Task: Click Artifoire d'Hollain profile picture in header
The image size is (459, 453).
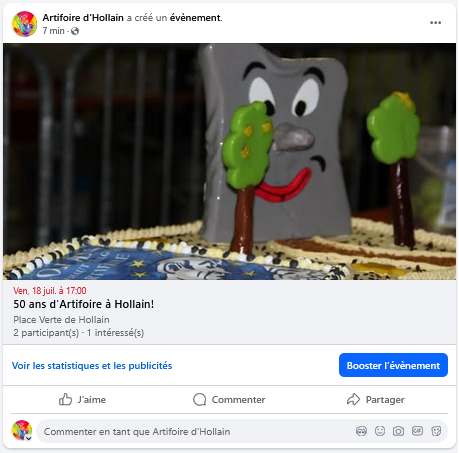Action: pos(25,24)
